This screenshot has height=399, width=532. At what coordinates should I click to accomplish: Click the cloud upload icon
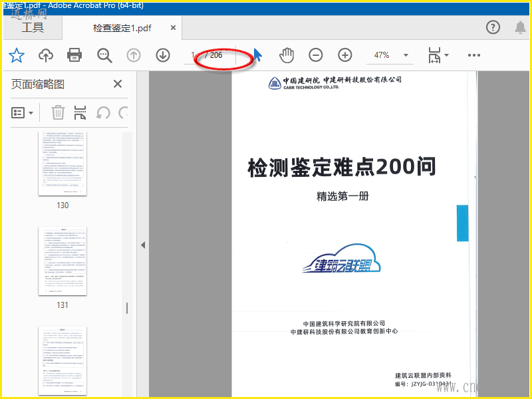(x=46, y=55)
